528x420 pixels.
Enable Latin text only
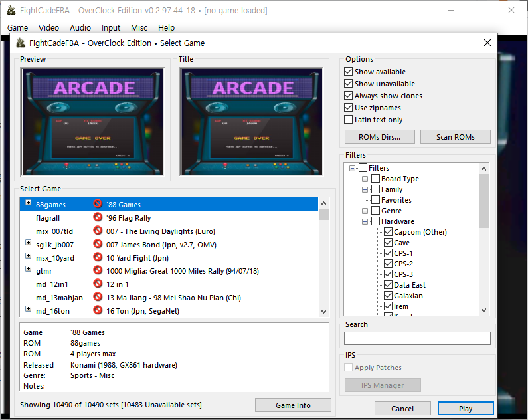tap(349, 120)
